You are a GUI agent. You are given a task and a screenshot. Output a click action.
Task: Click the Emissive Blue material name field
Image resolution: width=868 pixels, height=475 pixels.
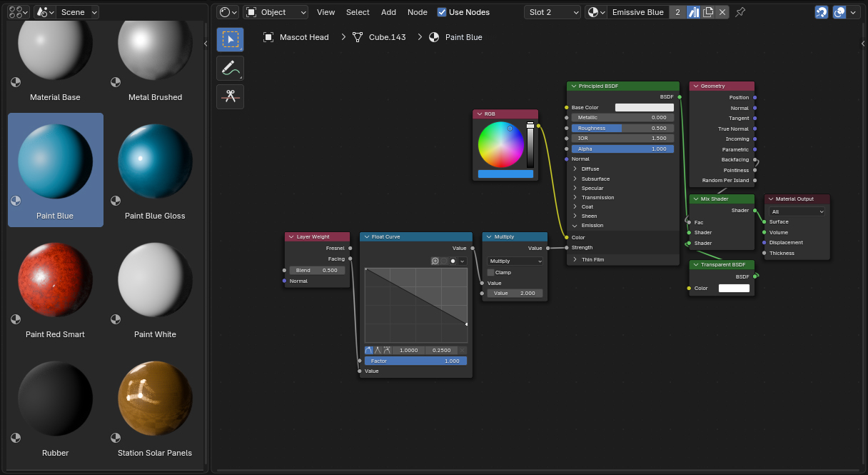click(x=638, y=12)
